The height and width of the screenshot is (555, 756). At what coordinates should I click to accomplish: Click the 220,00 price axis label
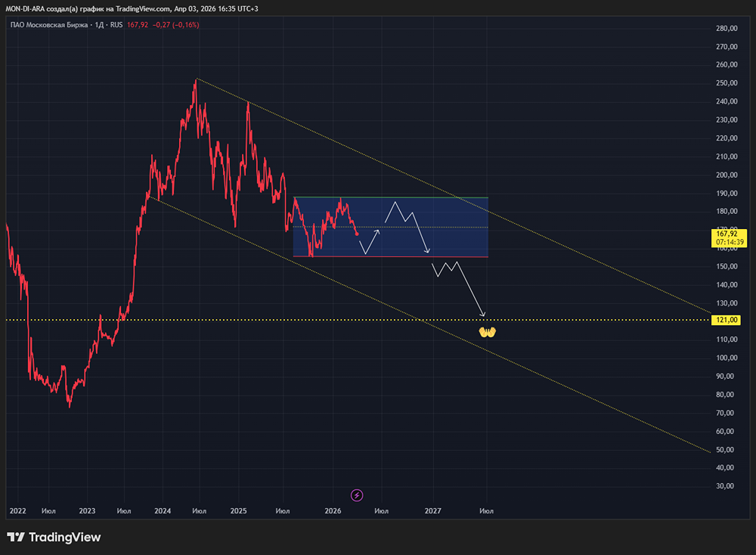tap(727, 138)
